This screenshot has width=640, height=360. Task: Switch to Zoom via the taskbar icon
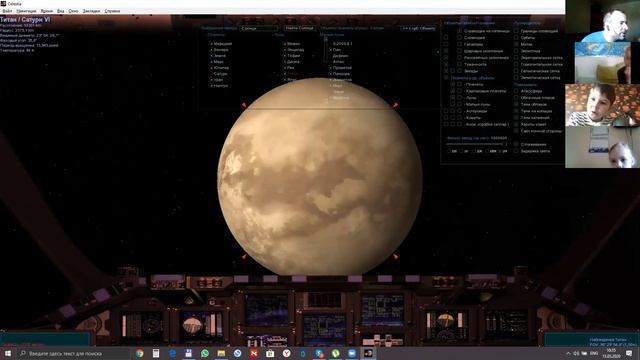pyautogui.click(x=352, y=353)
